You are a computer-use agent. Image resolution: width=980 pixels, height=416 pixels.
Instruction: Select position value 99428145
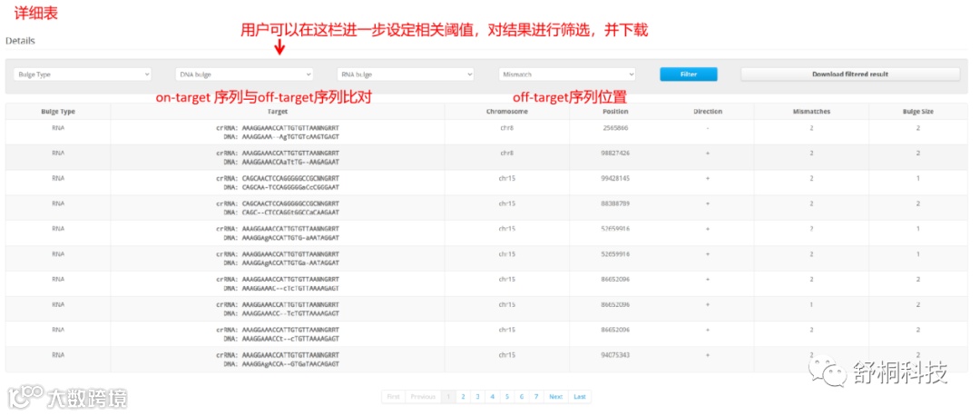(x=615, y=178)
